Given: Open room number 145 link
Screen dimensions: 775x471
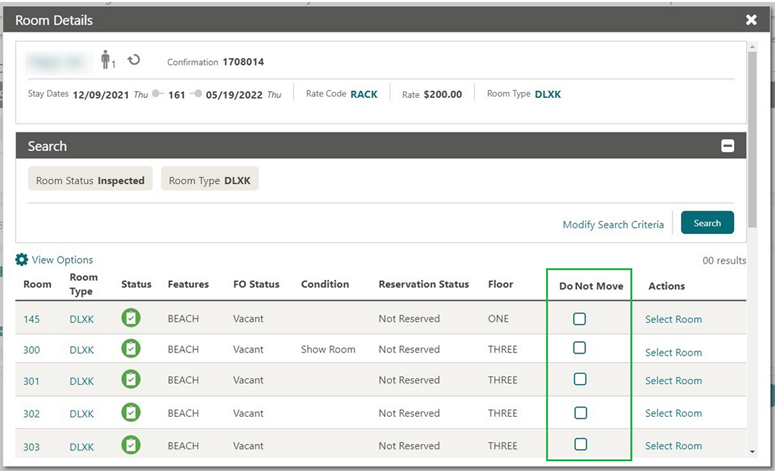Looking at the screenshot, I should [x=31, y=319].
